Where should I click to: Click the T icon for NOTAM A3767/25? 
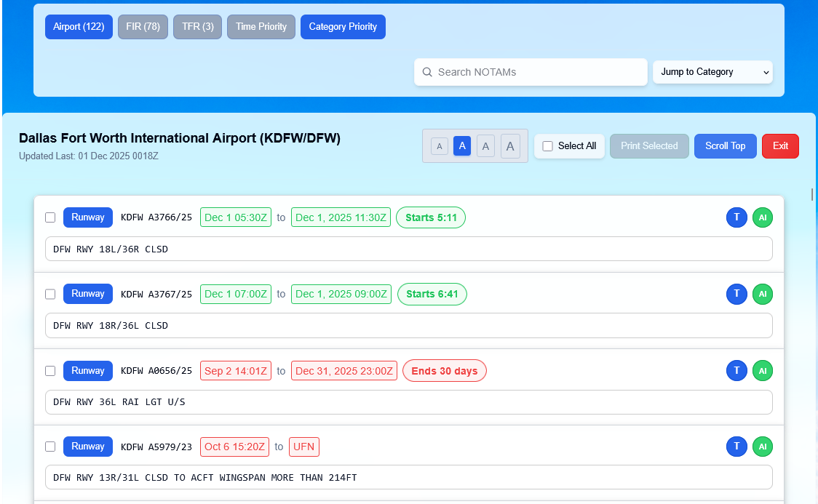(x=736, y=294)
